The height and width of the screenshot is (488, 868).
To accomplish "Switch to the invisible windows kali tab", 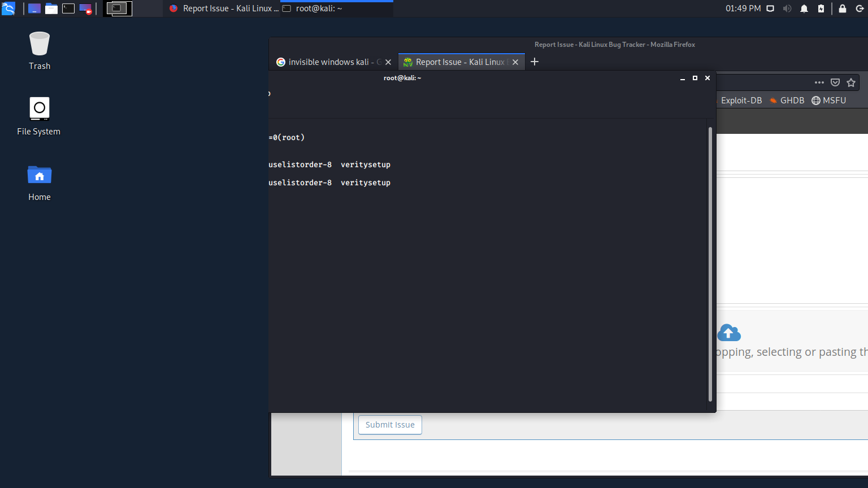I will [328, 62].
